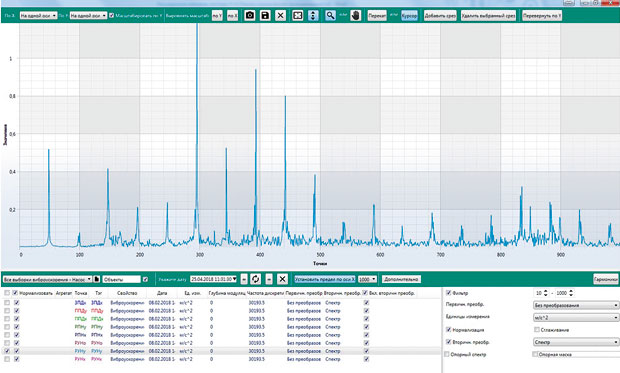Click the 'Гармоники' button

coord(606,279)
